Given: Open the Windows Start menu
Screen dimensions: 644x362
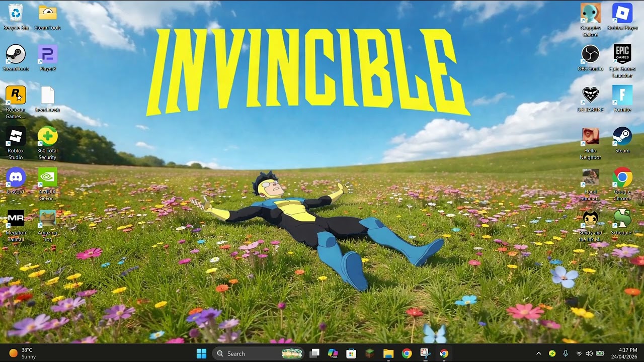Looking at the screenshot, I should 201,353.
